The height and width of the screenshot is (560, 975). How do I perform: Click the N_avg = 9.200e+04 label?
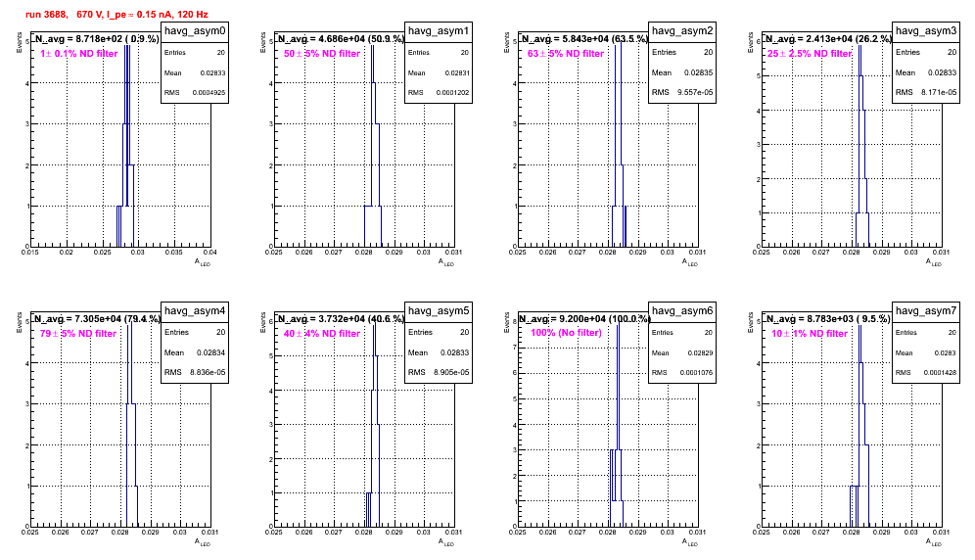click(x=584, y=318)
